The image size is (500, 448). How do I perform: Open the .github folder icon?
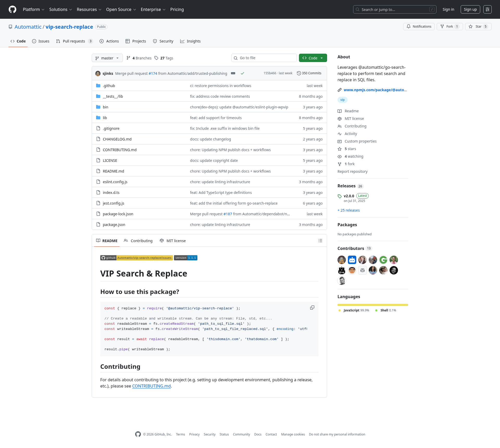pos(98,85)
